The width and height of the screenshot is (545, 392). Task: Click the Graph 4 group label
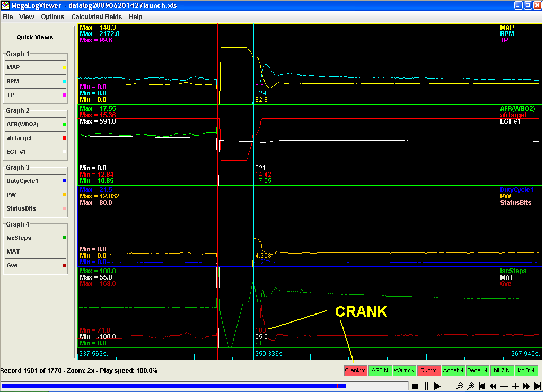pyautogui.click(x=17, y=224)
